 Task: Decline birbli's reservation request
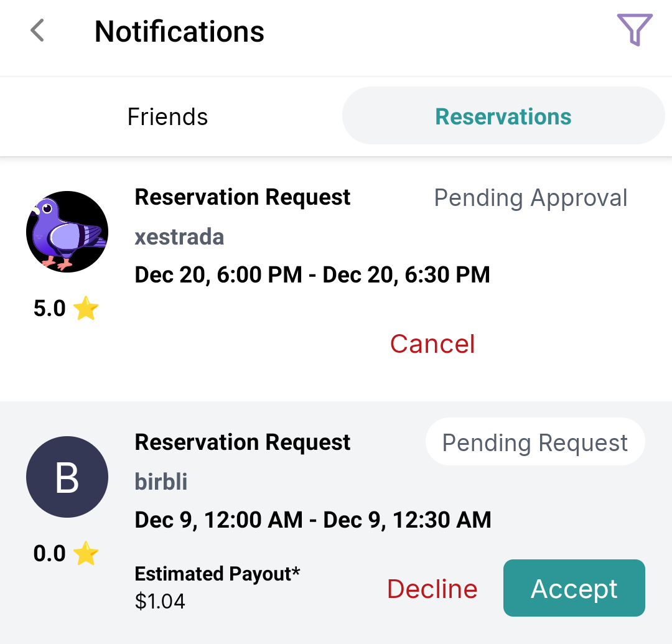click(432, 588)
